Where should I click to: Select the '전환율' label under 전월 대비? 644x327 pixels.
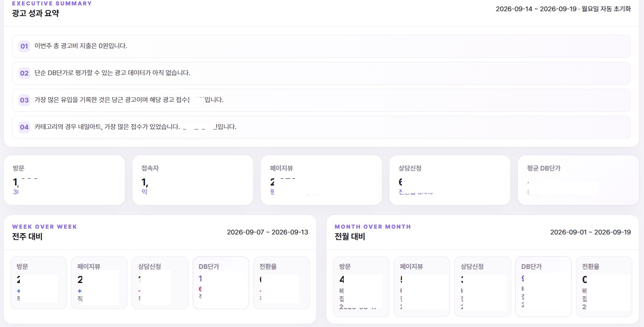[x=591, y=266]
